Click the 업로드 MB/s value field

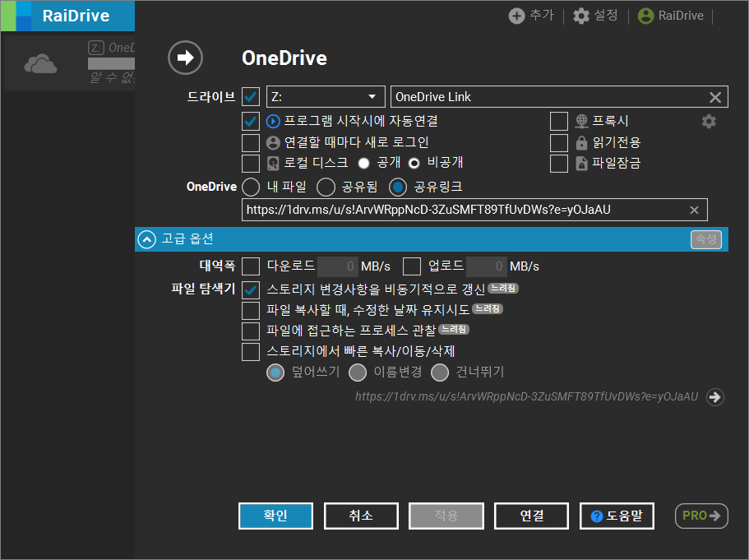pyautogui.click(x=486, y=266)
